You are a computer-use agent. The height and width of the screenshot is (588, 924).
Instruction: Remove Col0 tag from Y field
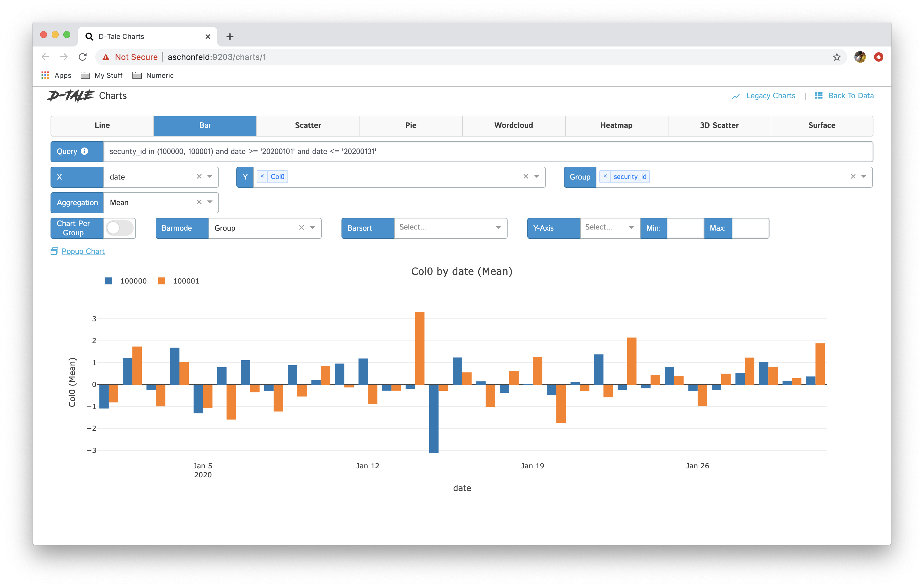[263, 176]
